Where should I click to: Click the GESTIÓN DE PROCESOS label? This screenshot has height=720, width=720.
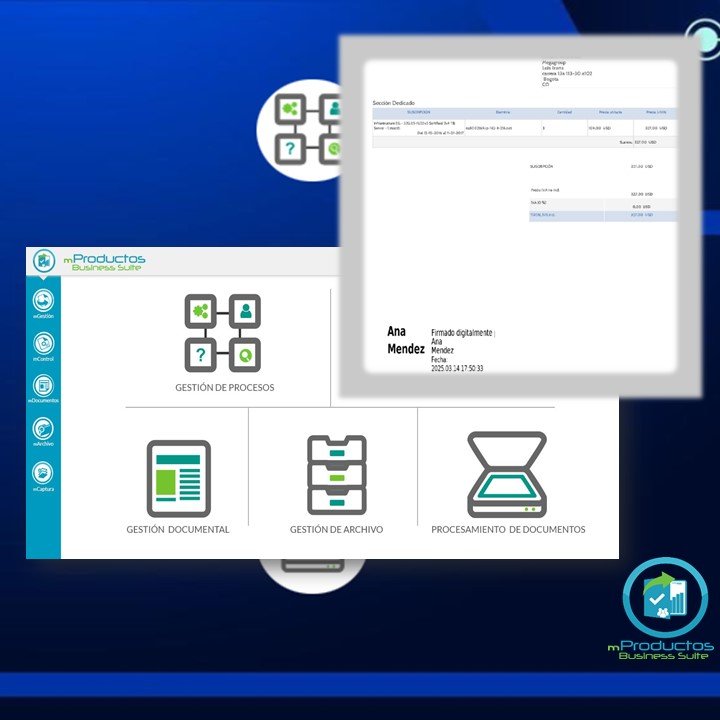point(224,387)
